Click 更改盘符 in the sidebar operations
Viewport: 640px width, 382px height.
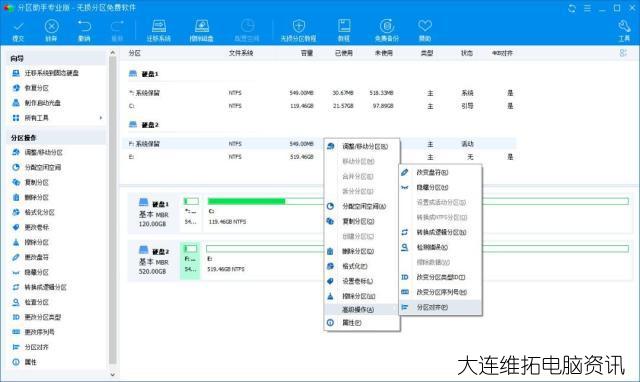[x=37, y=257]
